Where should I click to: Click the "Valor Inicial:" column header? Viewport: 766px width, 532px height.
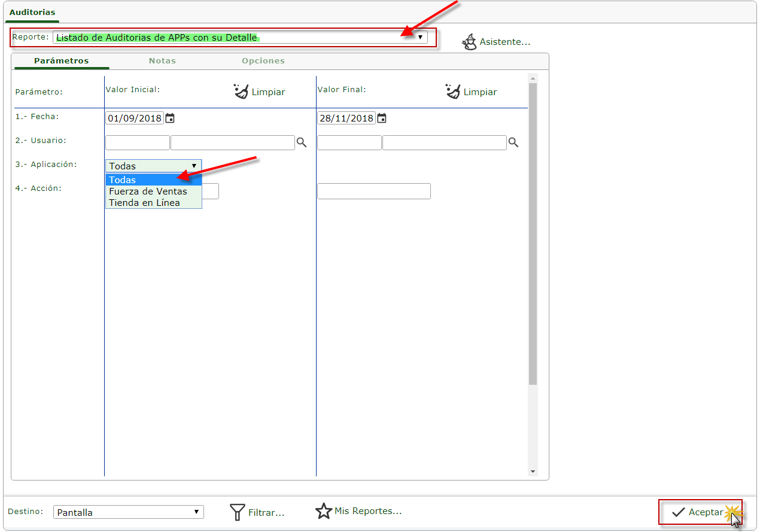coord(133,90)
